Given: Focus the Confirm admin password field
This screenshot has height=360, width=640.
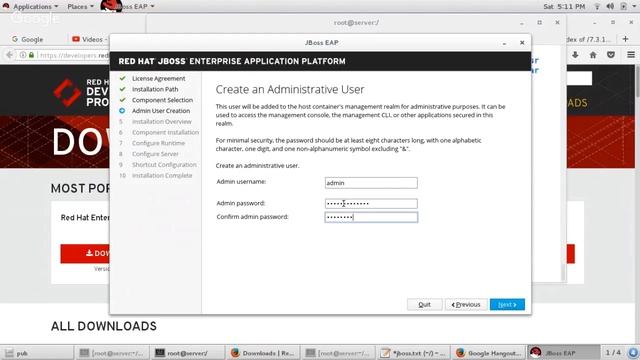Looking at the screenshot, I should pyautogui.click(x=371, y=217).
